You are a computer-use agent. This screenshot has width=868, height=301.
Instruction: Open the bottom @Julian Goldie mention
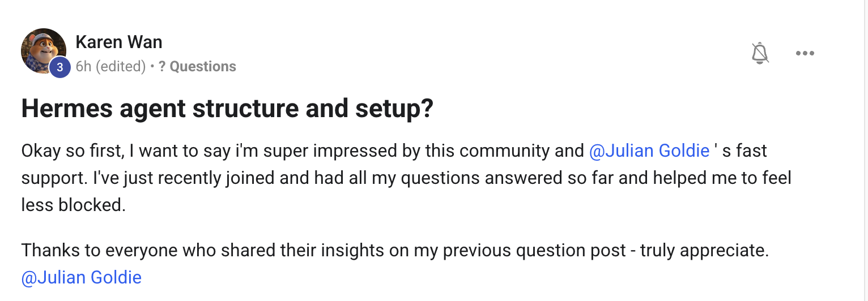tap(82, 277)
